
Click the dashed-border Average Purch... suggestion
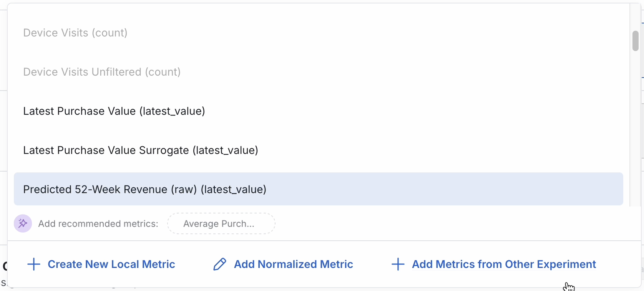click(x=221, y=224)
